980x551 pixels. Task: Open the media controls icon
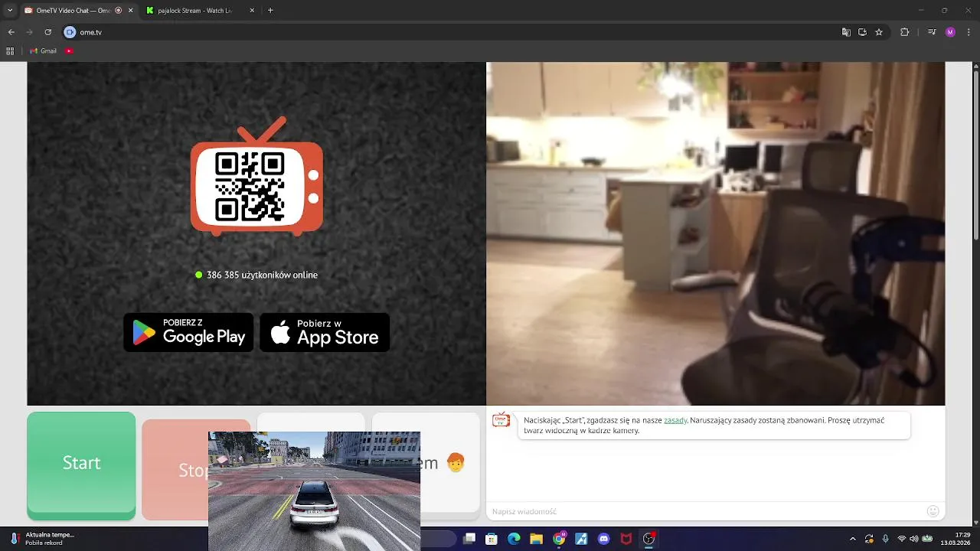coord(932,32)
